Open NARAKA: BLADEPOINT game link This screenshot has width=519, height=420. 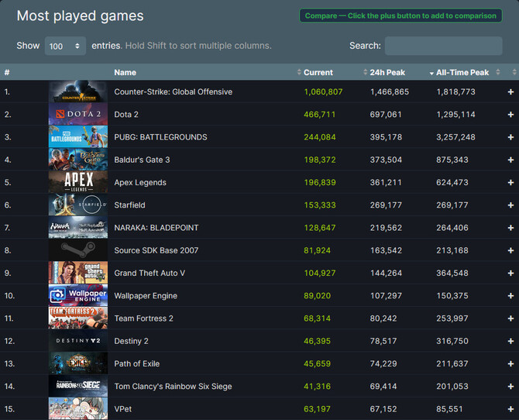point(156,228)
